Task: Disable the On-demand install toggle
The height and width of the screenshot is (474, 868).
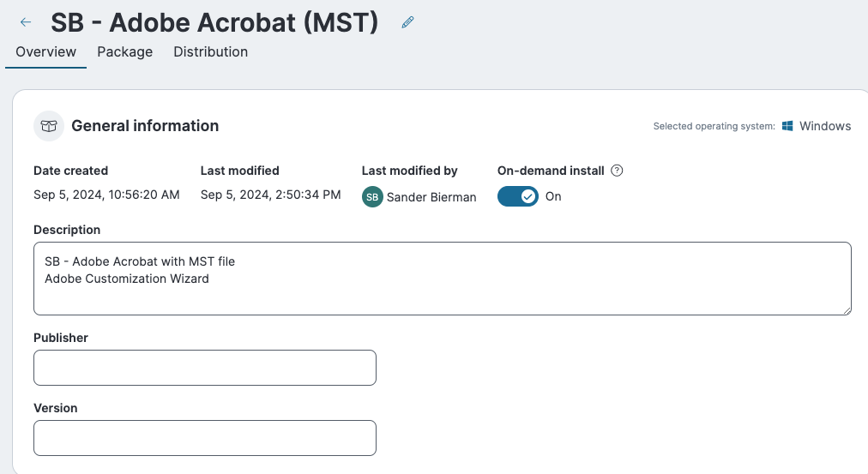Action: [x=518, y=196]
